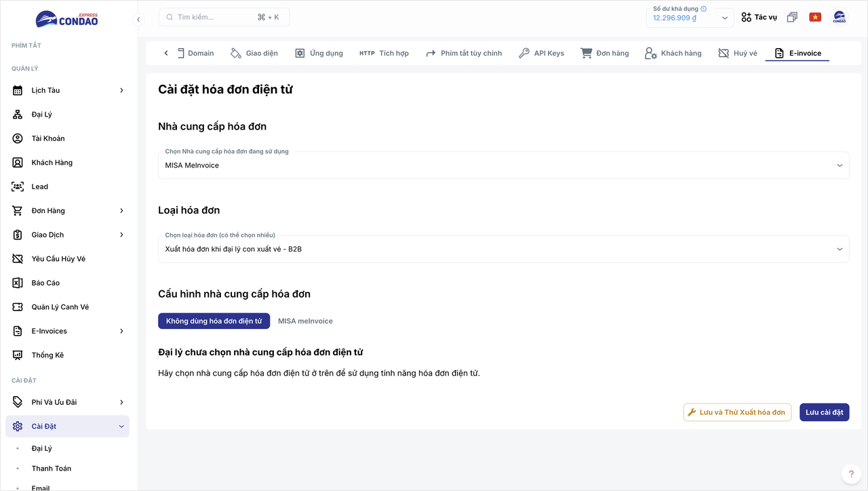
Task: Open the duplicate windows icon in header
Action: 792,17
